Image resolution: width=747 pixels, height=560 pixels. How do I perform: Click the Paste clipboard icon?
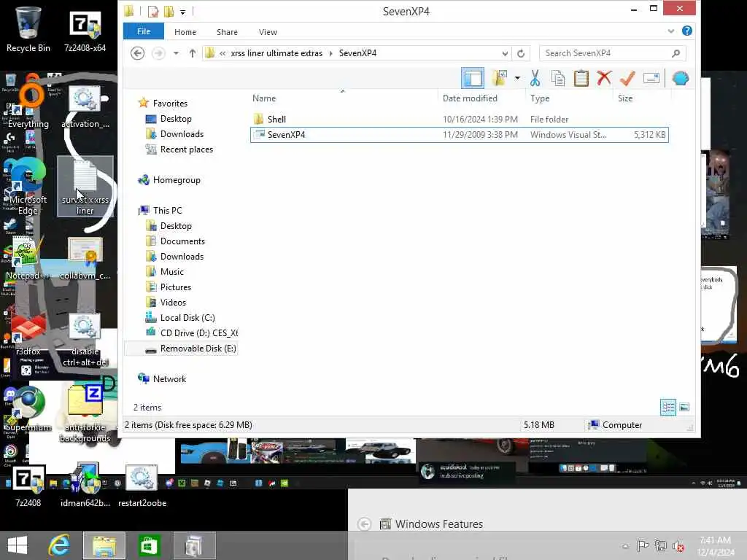[581, 78]
